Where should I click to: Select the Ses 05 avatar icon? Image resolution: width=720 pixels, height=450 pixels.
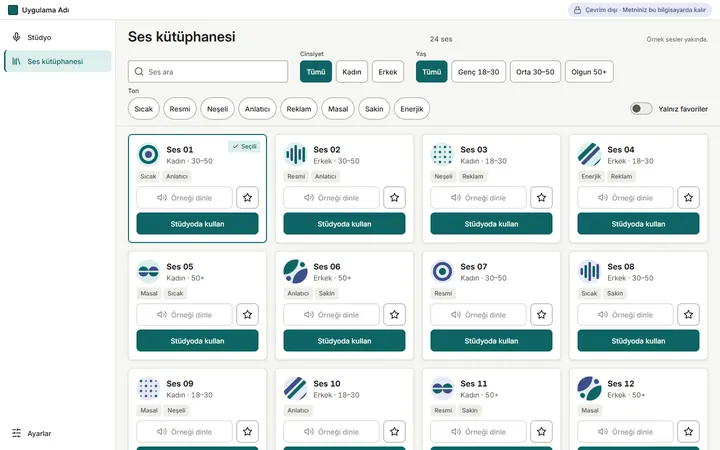coord(148,272)
